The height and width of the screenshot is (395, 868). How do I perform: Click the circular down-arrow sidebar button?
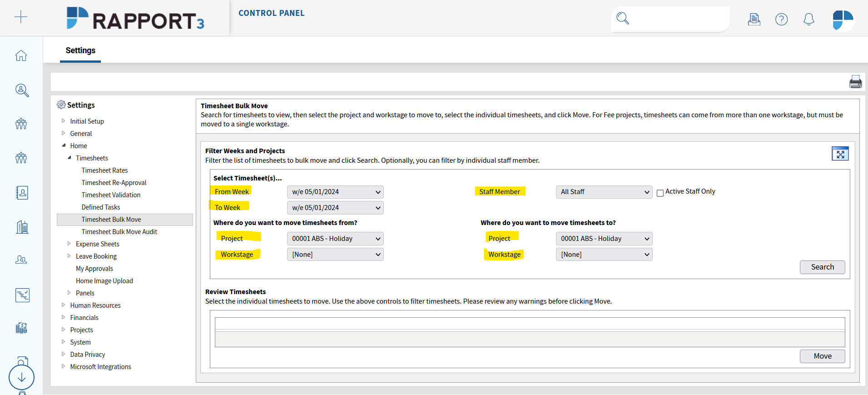click(x=21, y=377)
